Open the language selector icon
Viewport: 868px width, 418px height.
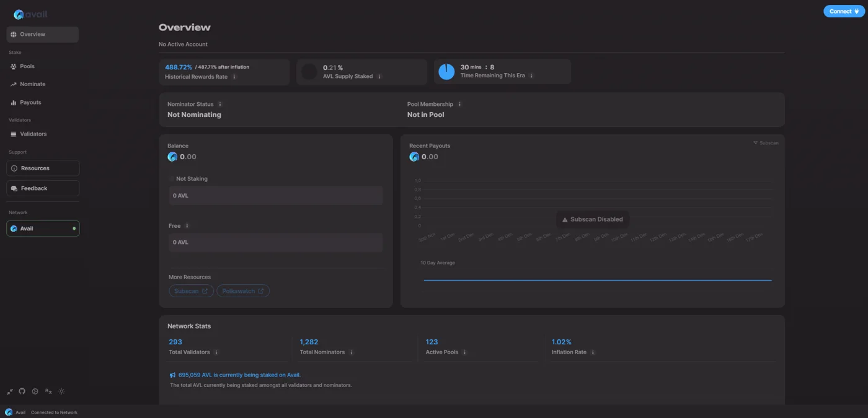tap(48, 391)
